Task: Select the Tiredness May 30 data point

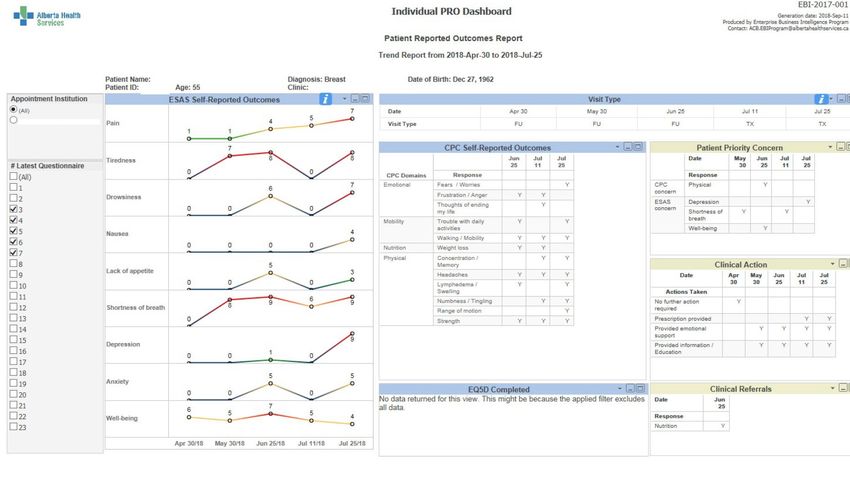Action: [230, 156]
